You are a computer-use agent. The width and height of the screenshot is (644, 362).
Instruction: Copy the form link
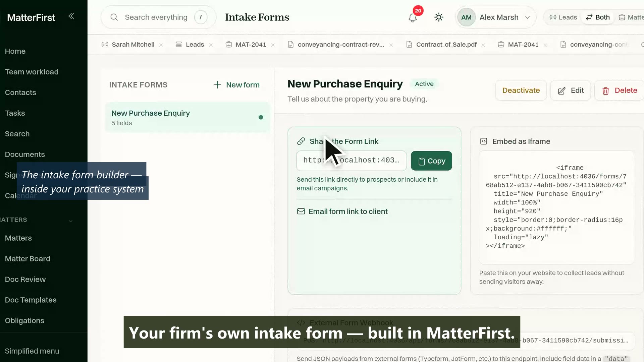pyautogui.click(x=431, y=161)
